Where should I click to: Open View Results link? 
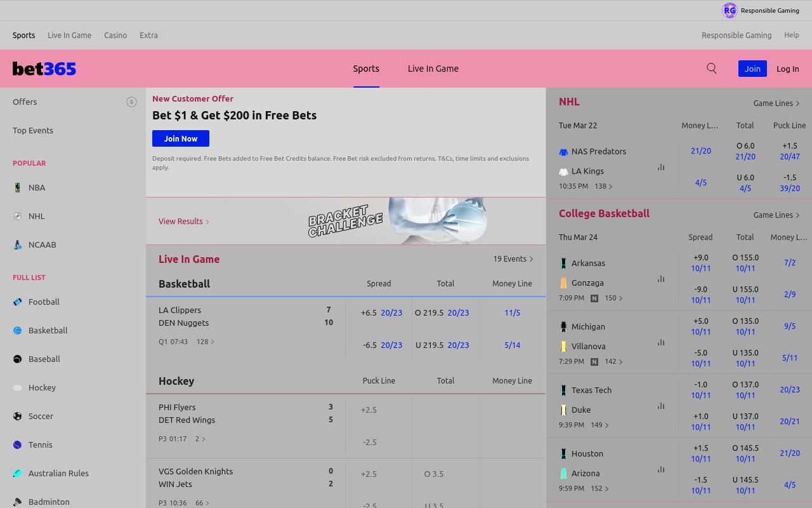184,221
